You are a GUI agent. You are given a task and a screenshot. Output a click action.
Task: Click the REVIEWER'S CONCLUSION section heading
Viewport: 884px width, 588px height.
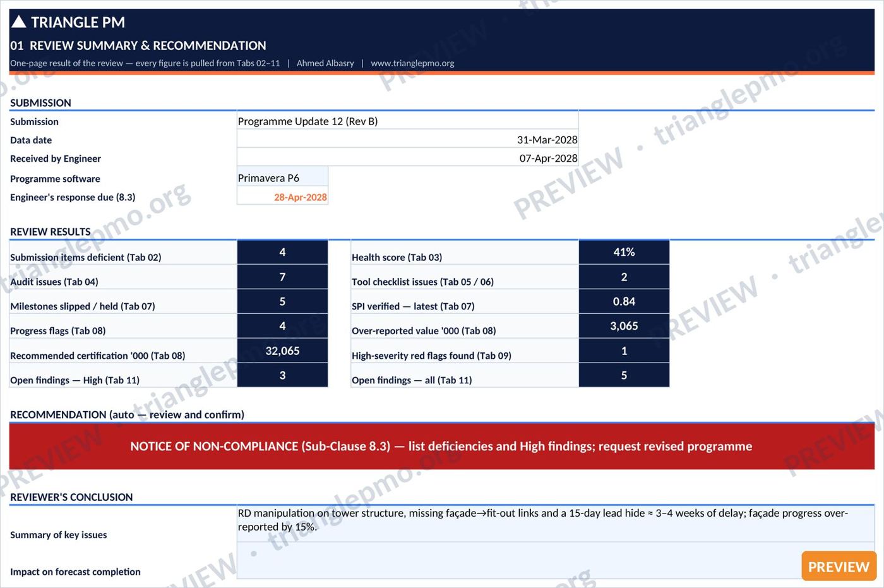click(71, 497)
